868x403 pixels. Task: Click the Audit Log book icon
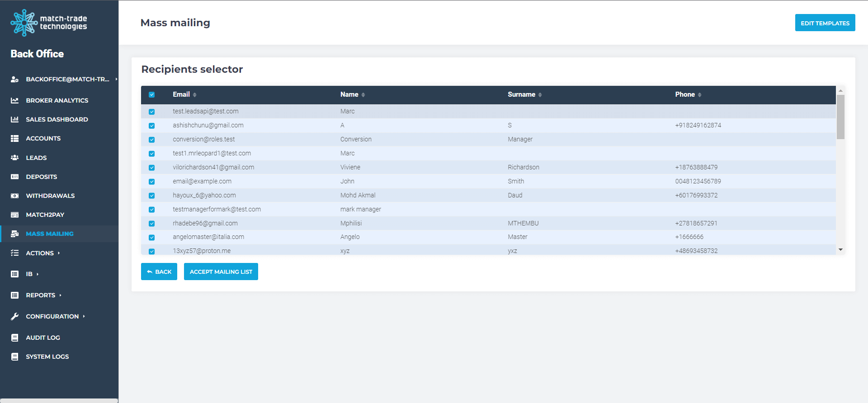(x=15, y=337)
